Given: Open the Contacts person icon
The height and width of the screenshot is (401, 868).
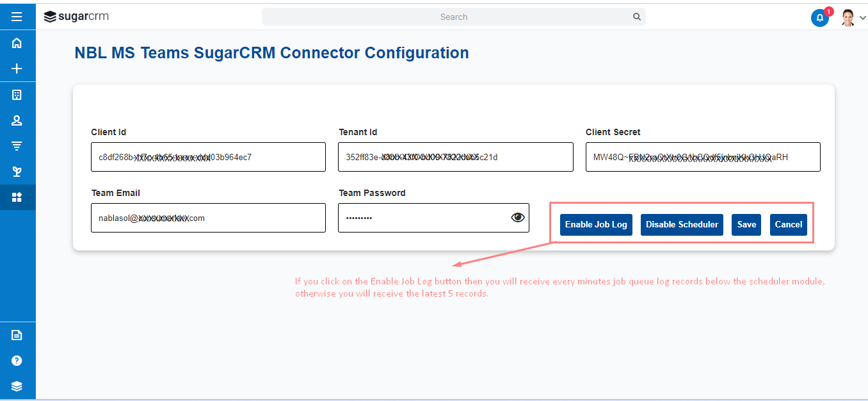Looking at the screenshot, I should pyautogui.click(x=17, y=120).
